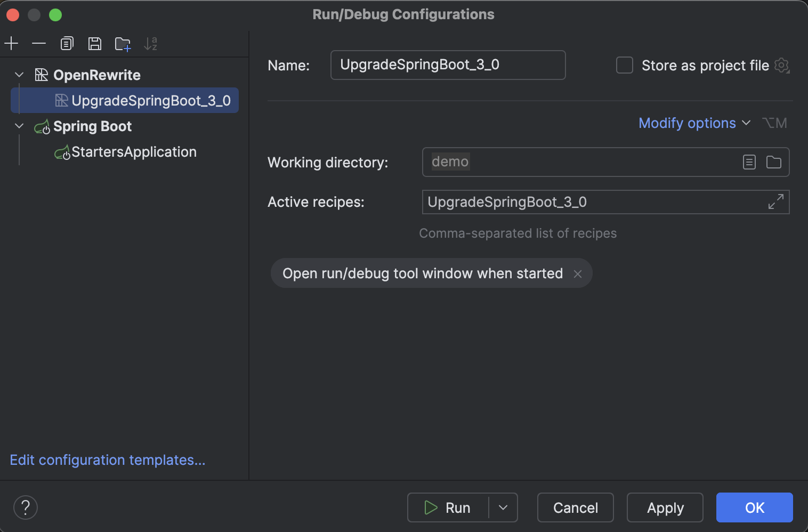Collapse the OpenRewrite group
The height and width of the screenshot is (532, 808).
(x=19, y=75)
